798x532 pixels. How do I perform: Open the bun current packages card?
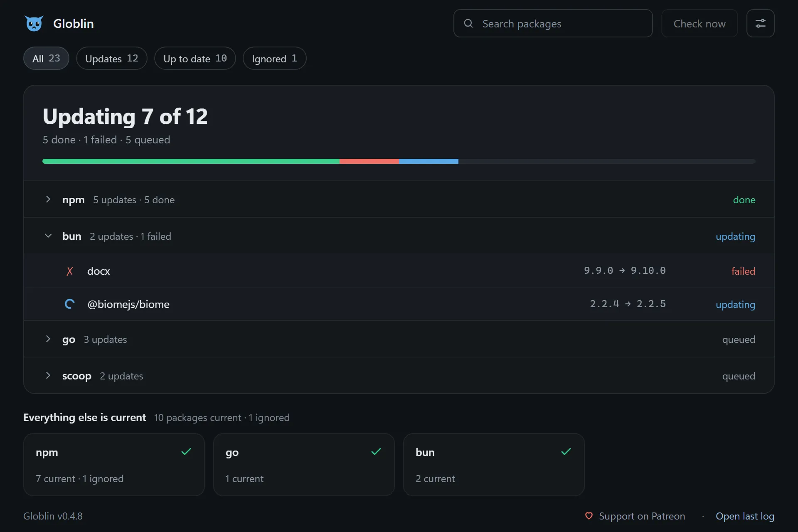494,465
